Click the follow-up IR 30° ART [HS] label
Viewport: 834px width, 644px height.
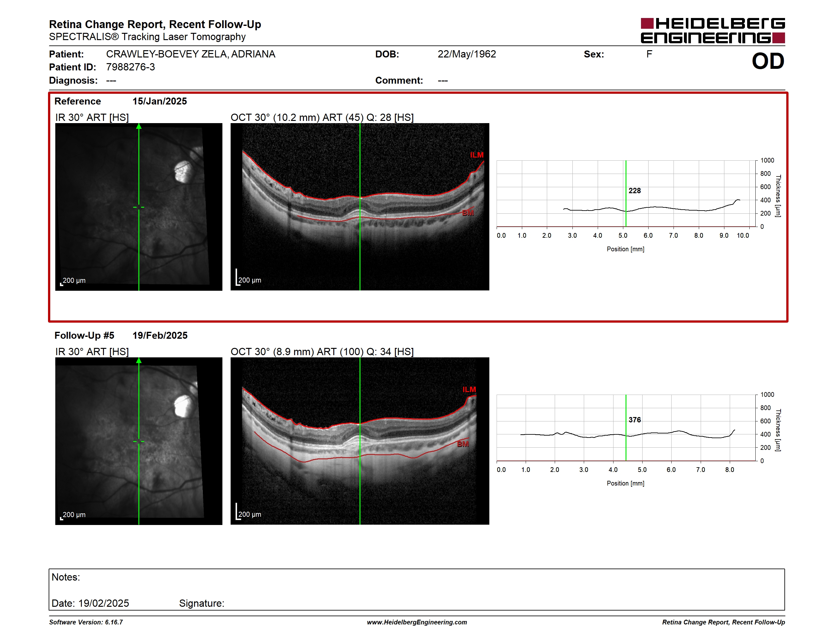(x=92, y=352)
